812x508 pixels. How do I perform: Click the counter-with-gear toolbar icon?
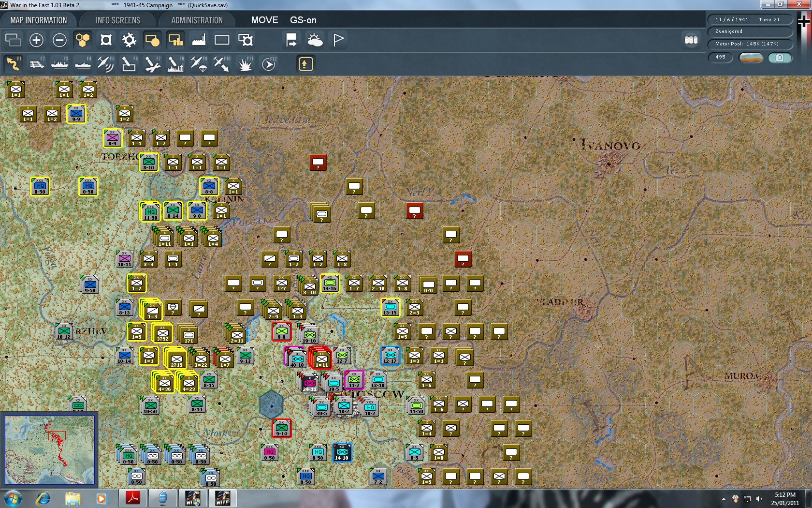pyautogui.click(x=246, y=40)
